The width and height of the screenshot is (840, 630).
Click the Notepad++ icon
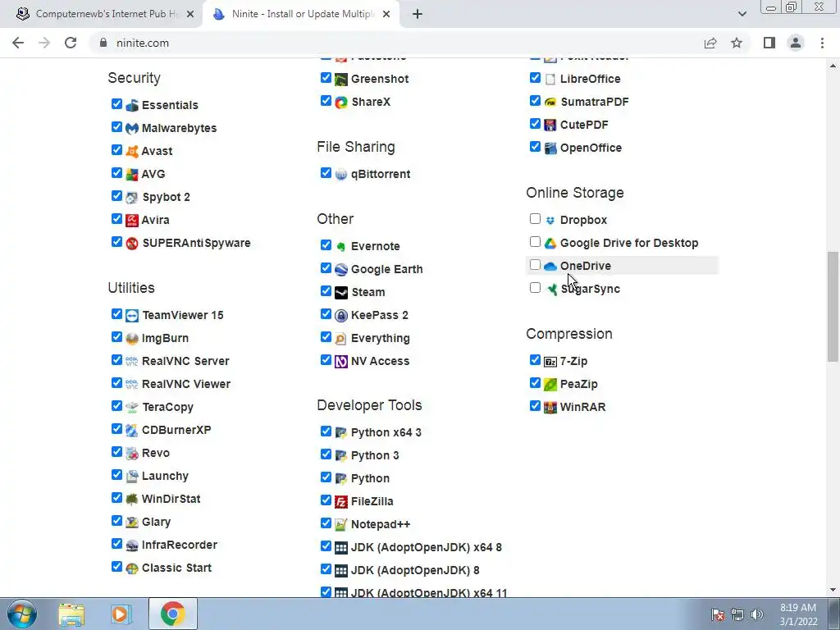click(x=341, y=525)
